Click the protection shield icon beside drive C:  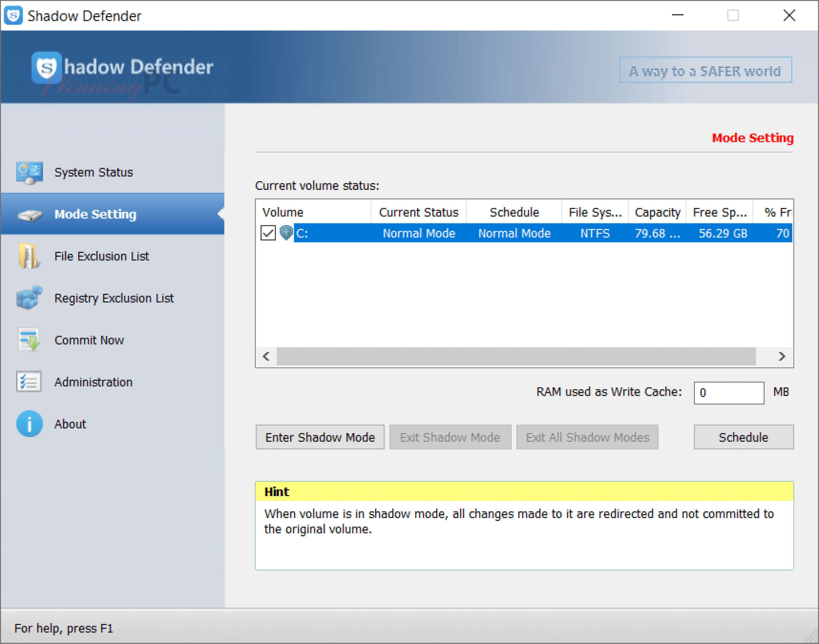[x=286, y=233]
